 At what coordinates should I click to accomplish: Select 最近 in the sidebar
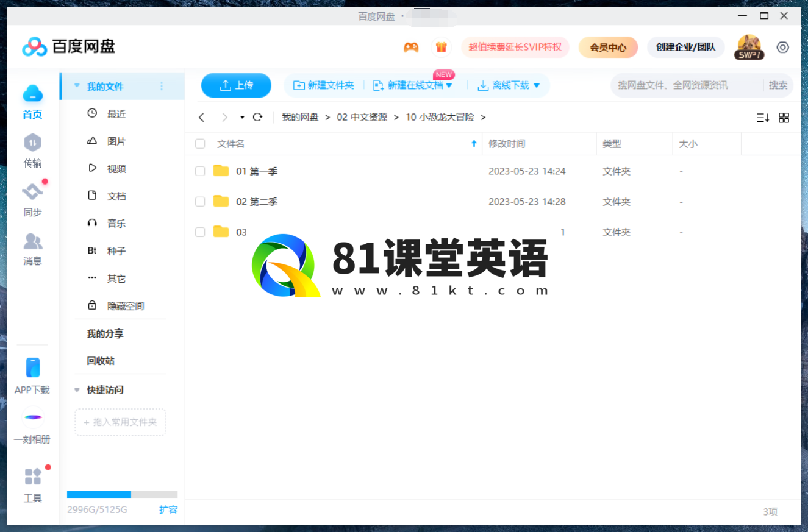(116, 113)
